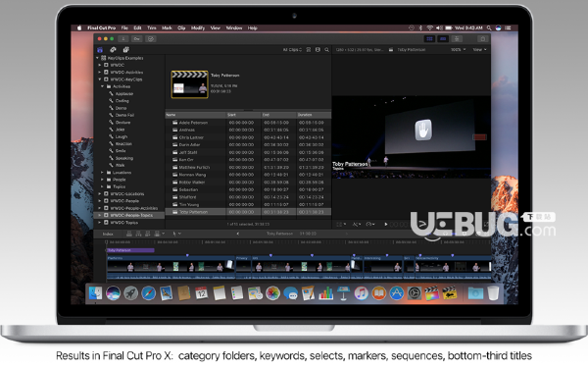
Task: Open the Clip menu
Action: (x=181, y=27)
